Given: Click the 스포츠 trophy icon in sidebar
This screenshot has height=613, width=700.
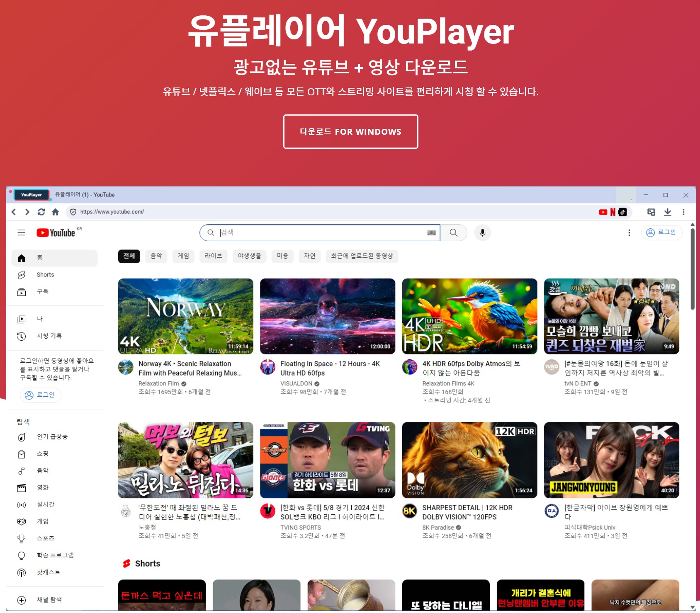Looking at the screenshot, I should point(22,538).
